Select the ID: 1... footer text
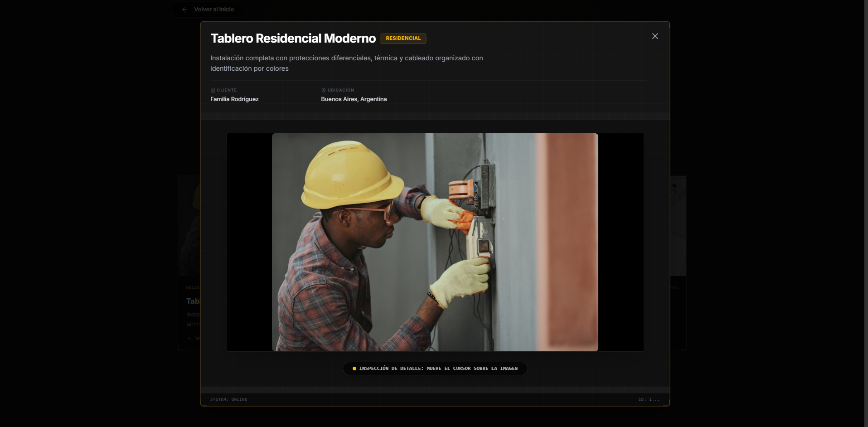Image resolution: width=868 pixels, height=427 pixels. pyautogui.click(x=649, y=399)
